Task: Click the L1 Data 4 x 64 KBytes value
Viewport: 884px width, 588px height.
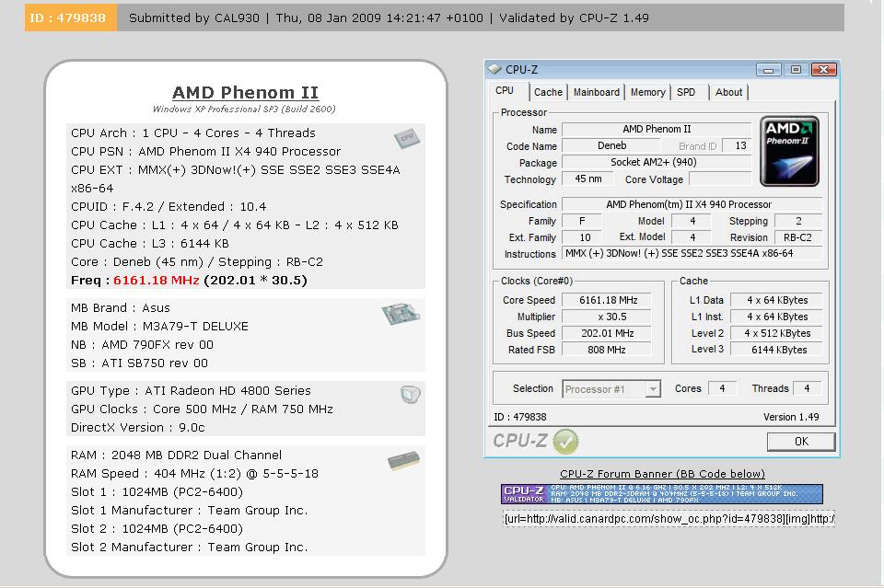Action: pyautogui.click(x=776, y=300)
